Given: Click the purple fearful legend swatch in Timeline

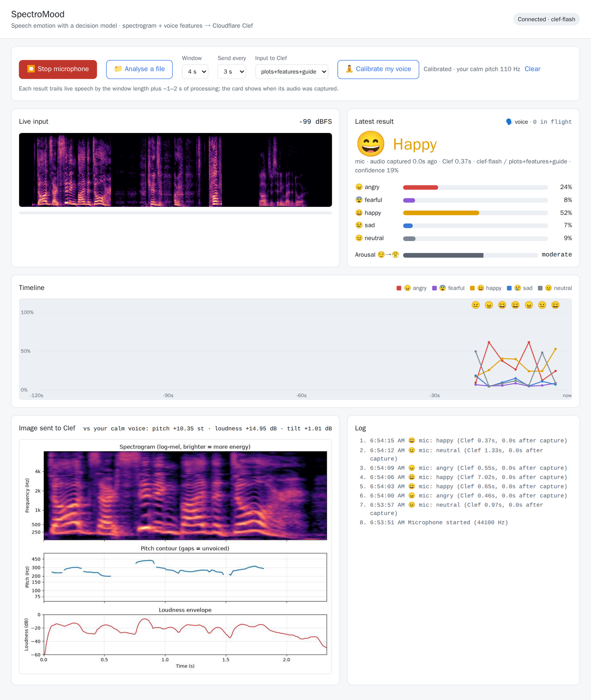Looking at the screenshot, I should pos(434,288).
